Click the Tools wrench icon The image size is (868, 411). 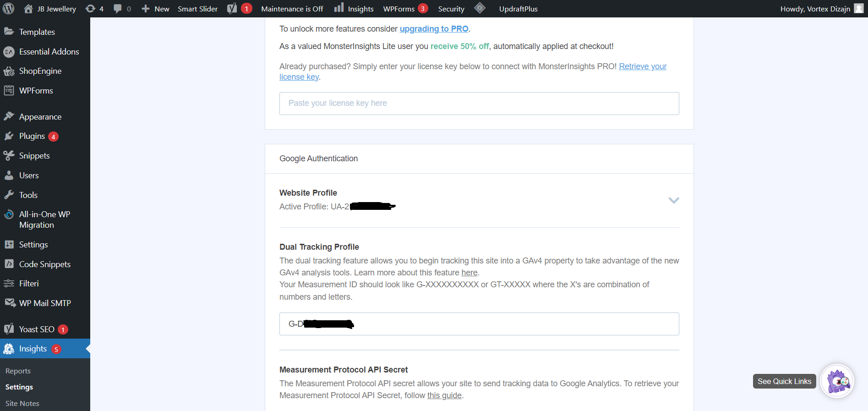click(9, 195)
